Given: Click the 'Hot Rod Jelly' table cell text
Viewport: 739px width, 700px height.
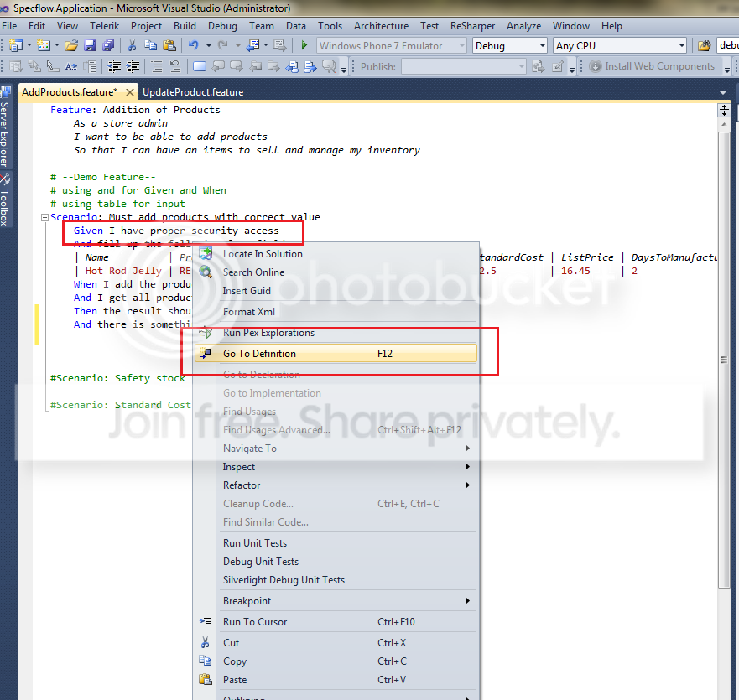Looking at the screenshot, I should click(123, 271).
